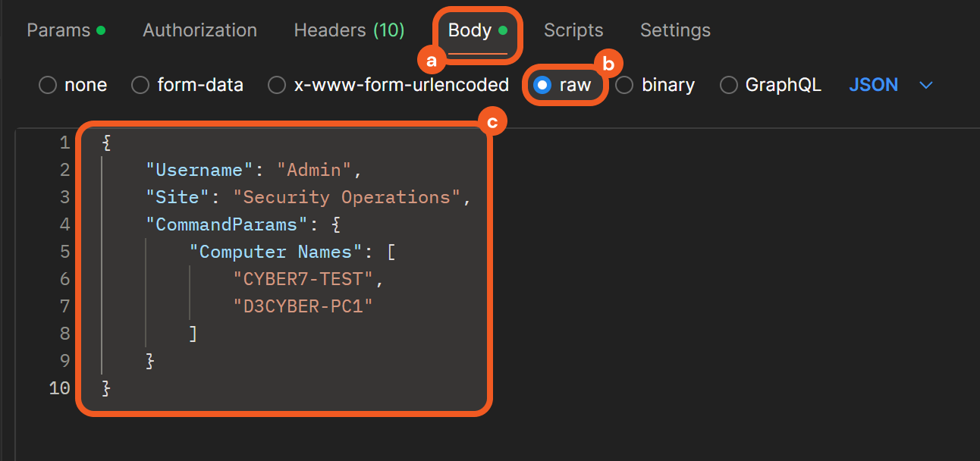Click the orange annotation badge labeled a
980x461 pixels.
(x=432, y=59)
